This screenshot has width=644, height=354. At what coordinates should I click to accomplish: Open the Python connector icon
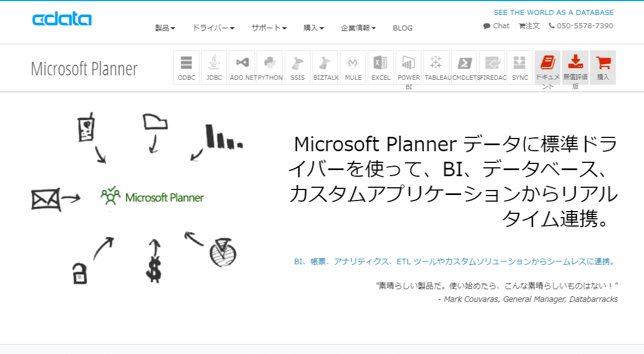click(270, 68)
